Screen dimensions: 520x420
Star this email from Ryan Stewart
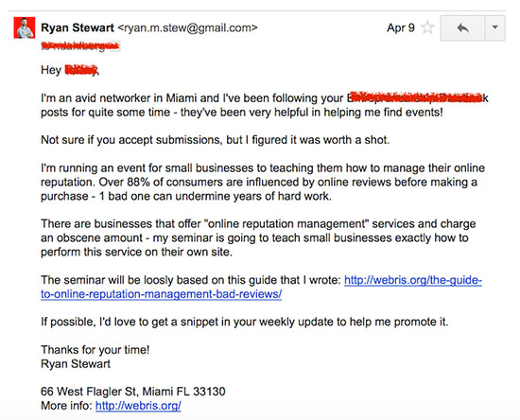427,27
